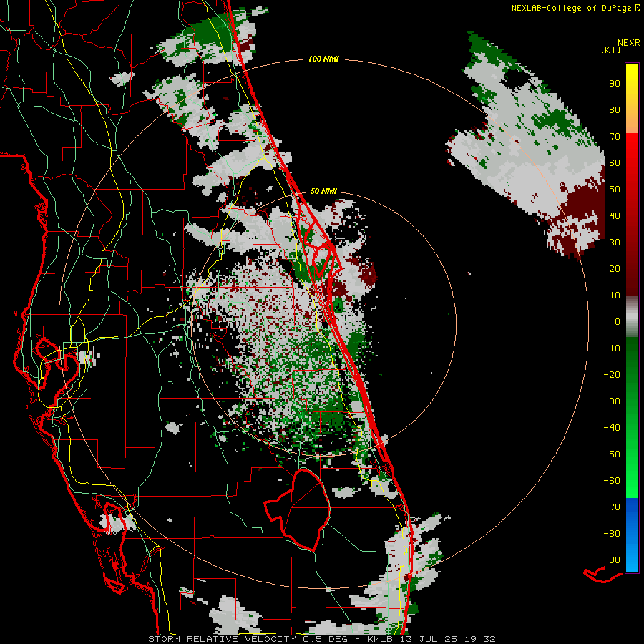Click the positive 80 scale value
The image size is (644, 644).
pos(615,109)
